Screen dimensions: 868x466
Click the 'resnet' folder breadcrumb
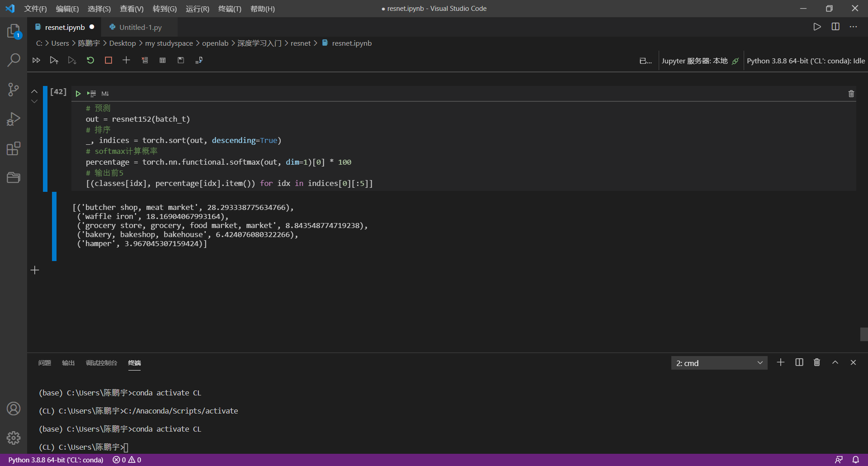tap(301, 43)
